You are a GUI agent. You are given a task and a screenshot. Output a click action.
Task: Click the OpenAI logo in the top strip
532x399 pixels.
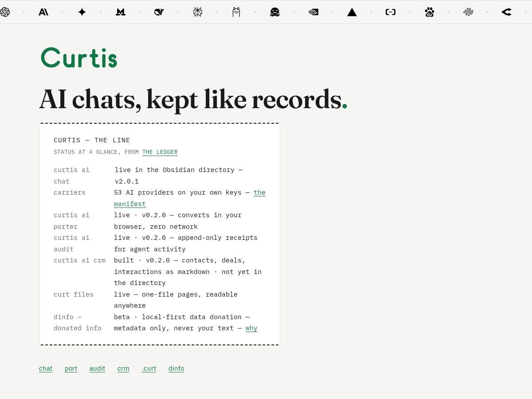point(5,12)
